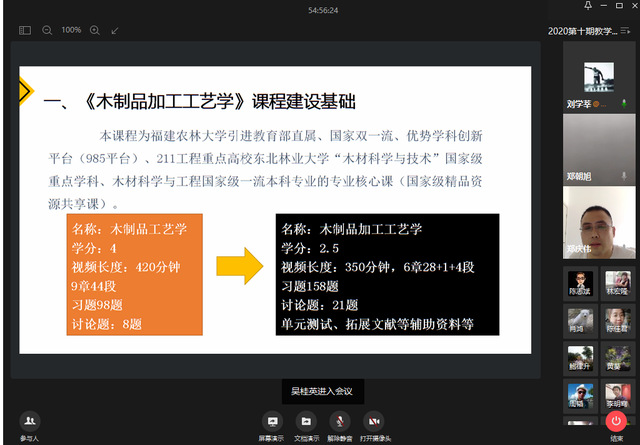Select 鲍律升 participant avatar
Viewport: 640px width, 445px height.
(580, 358)
